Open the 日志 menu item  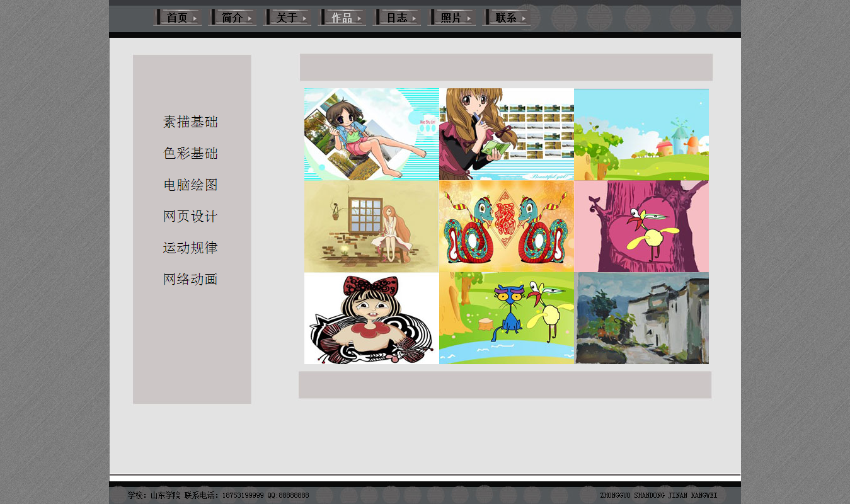397,18
